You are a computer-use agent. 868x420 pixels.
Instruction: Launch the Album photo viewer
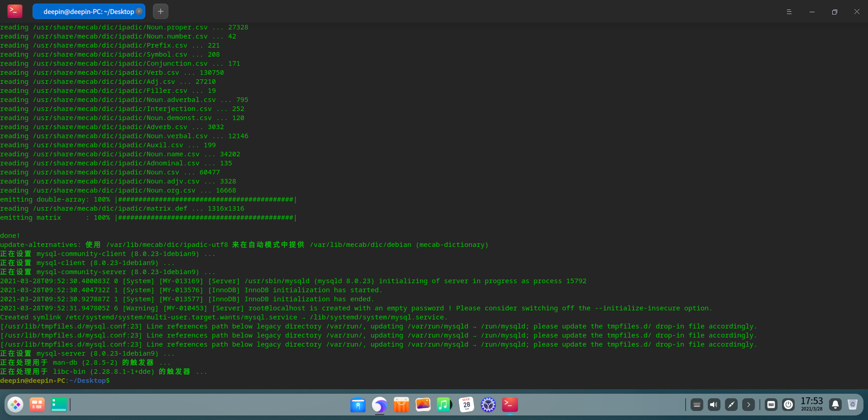pos(423,405)
